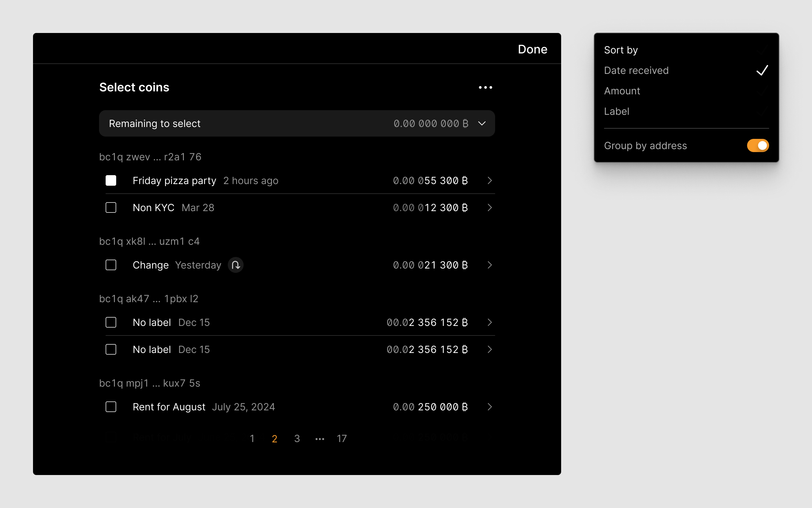
Task: Toggle off Group by address switch
Action: pyautogui.click(x=758, y=145)
